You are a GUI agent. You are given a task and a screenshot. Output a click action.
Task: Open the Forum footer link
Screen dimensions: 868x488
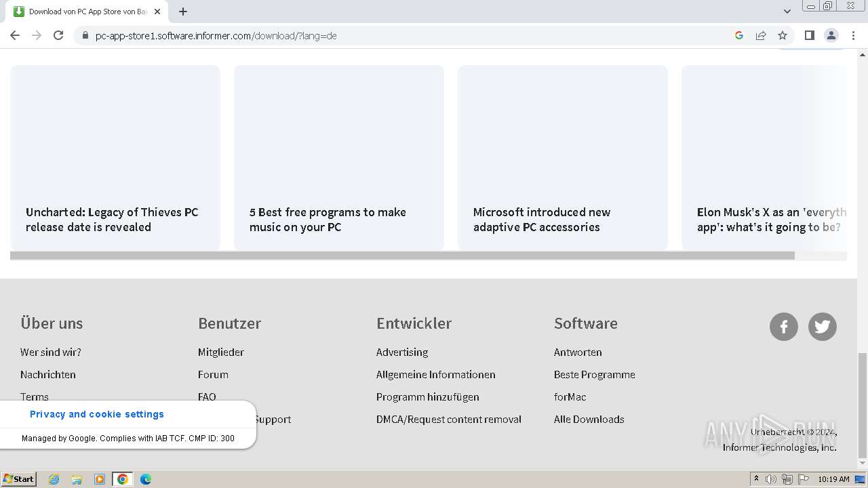[213, 374]
